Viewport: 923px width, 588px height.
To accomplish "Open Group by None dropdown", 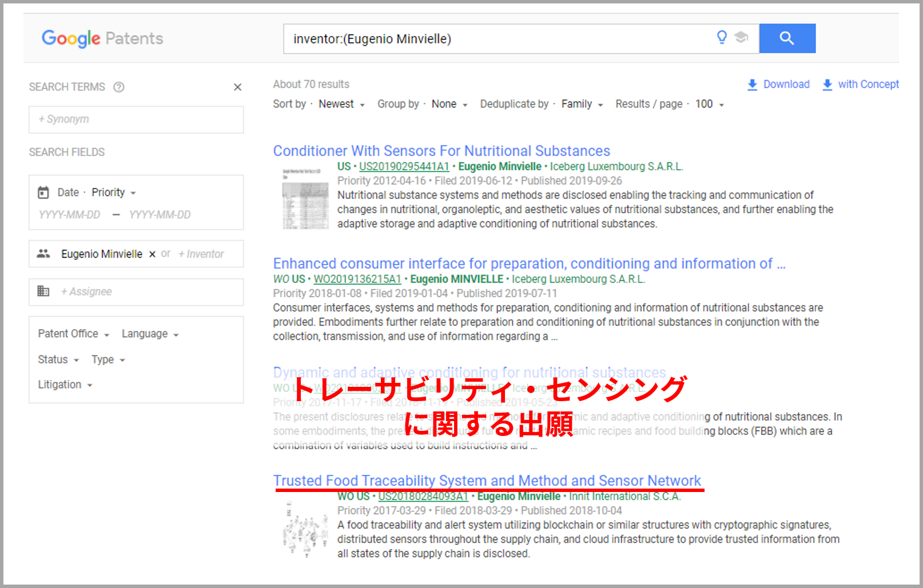I will tap(449, 104).
